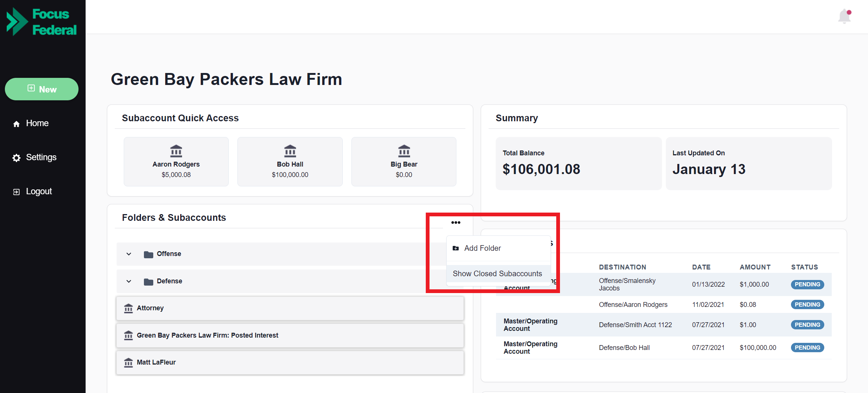Viewport: 868px width, 393px height.
Task: Click the Focus Federal logo
Action: coord(42,22)
